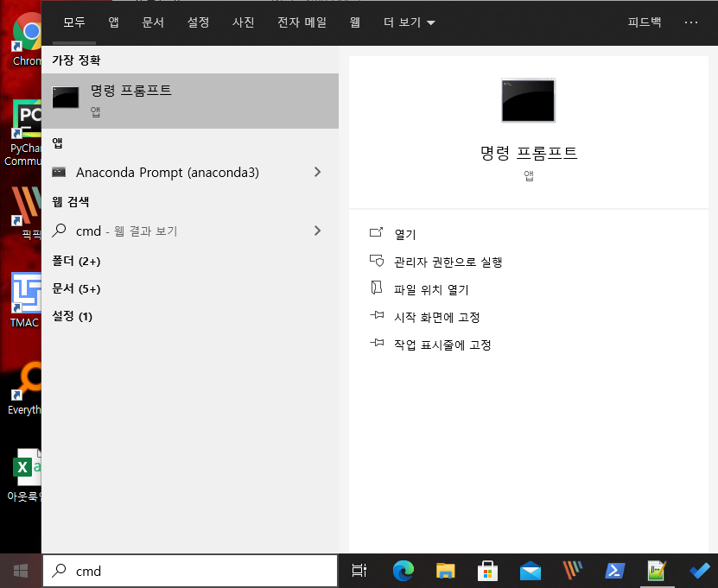The image size is (718, 588).
Task: Expand the 폴더 (2+) category
Action: click(76, 262)
